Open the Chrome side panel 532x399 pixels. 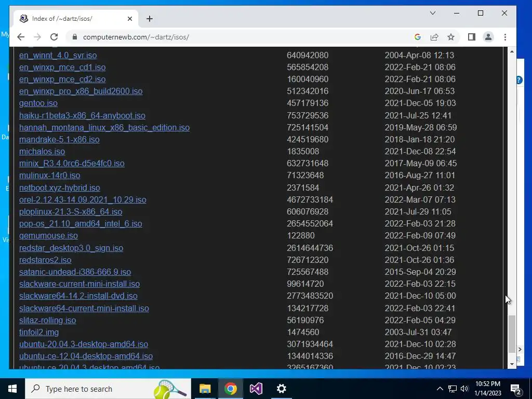click(472, 37)
